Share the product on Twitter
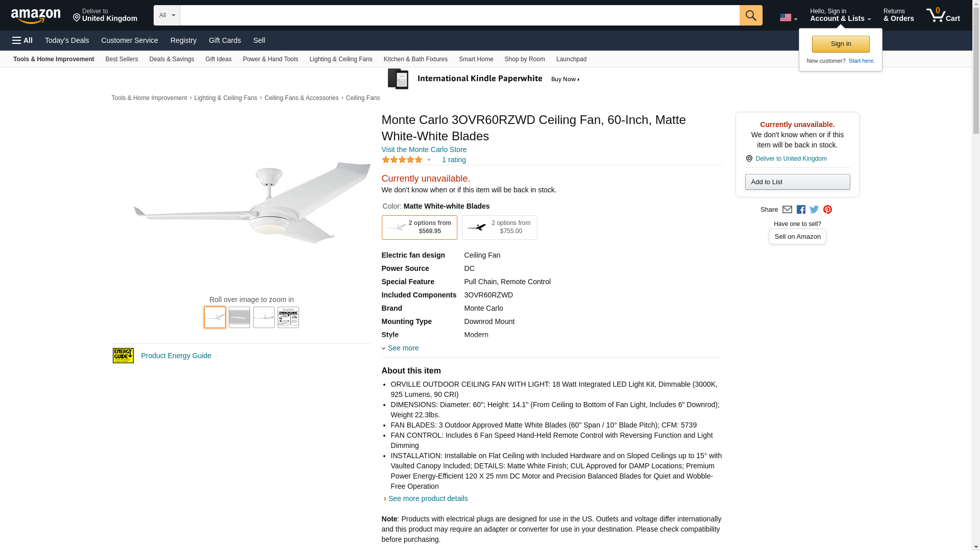Screen dimensions: 980x551 click(x=814, y=210)
